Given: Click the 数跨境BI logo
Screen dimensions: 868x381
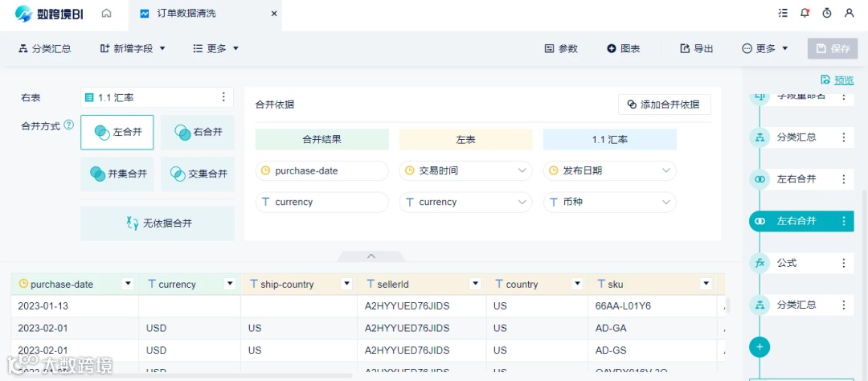Looking at the screenshot, I should [49, 14].
